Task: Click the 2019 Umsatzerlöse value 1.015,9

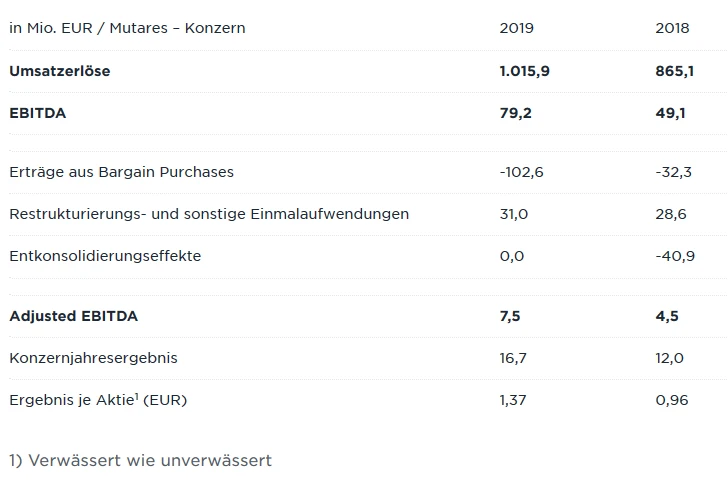Action: 525,71
